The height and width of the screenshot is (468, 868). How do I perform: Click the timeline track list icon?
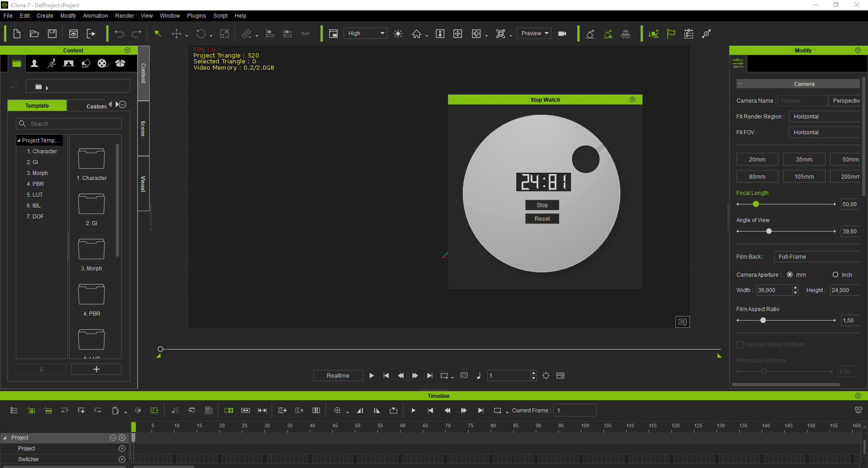(x=14, y=411)
